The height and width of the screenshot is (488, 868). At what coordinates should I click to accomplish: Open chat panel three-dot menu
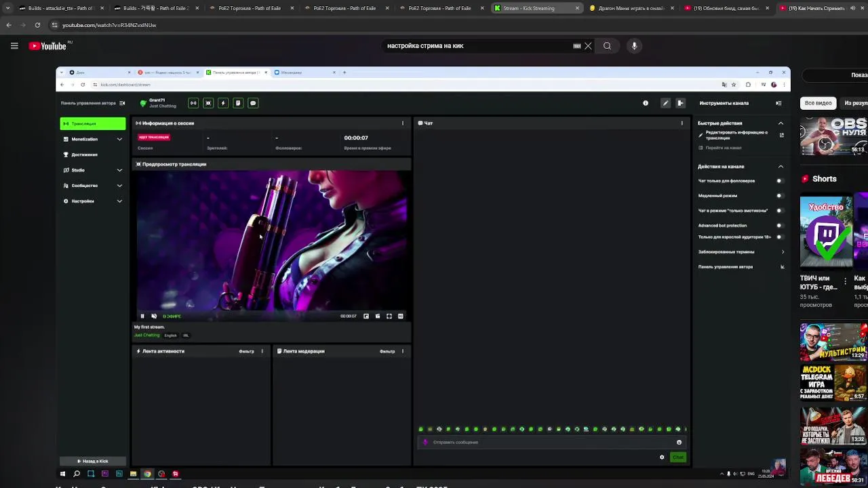(x=682, y=123)
